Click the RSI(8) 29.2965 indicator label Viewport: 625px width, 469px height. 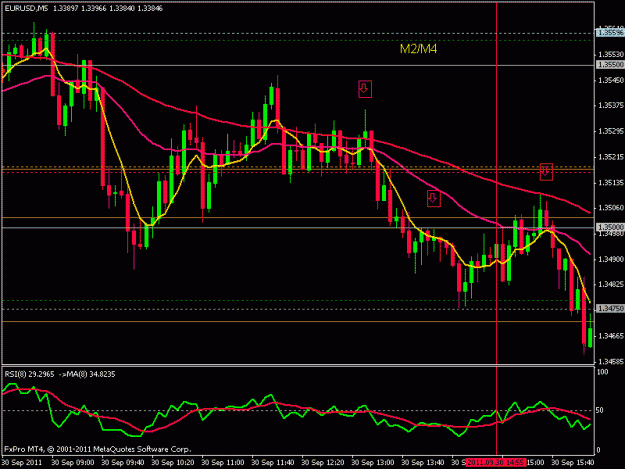click(29, 374)
